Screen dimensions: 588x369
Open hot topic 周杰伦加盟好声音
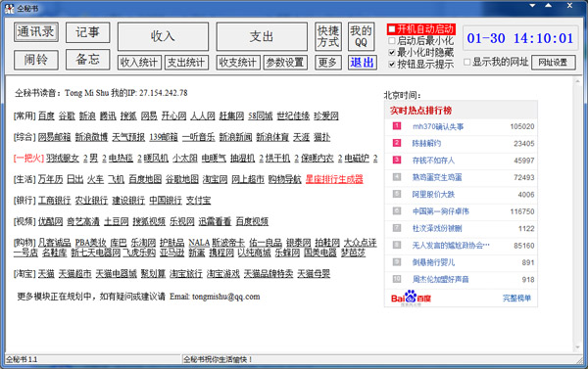point(441,280)
